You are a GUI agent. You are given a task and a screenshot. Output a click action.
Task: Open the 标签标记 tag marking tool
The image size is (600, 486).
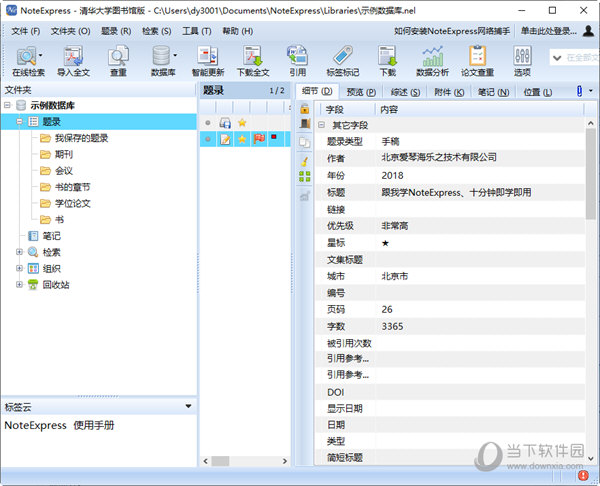pyautogui.click(x=342, y=61)
